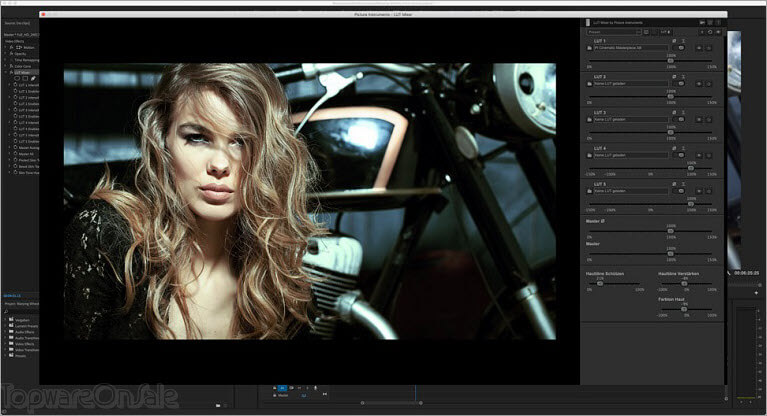Toggle the LUT 3 eye visibility icon
Viewport: 767px width, 416px height.
click(699, 119)
